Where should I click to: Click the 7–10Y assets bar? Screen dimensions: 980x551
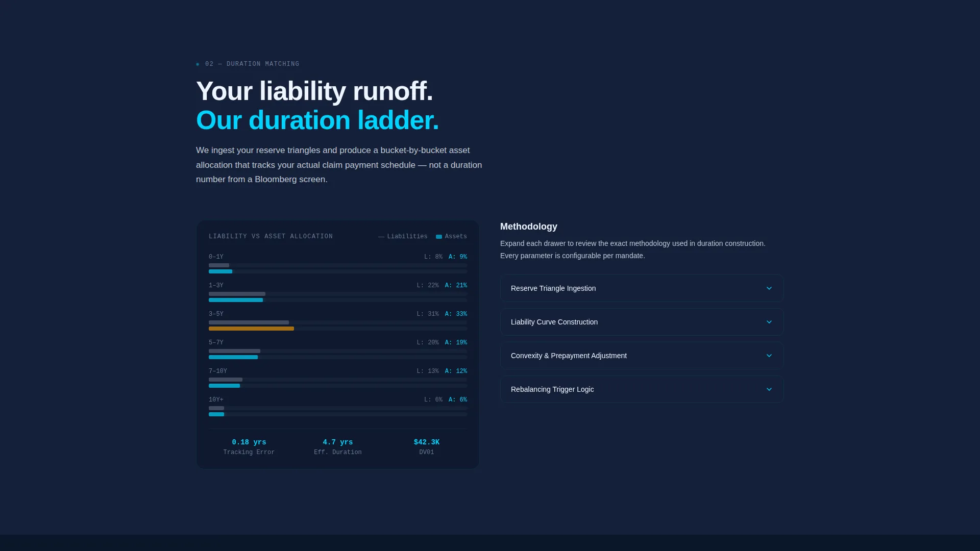(x=224, y=386)
